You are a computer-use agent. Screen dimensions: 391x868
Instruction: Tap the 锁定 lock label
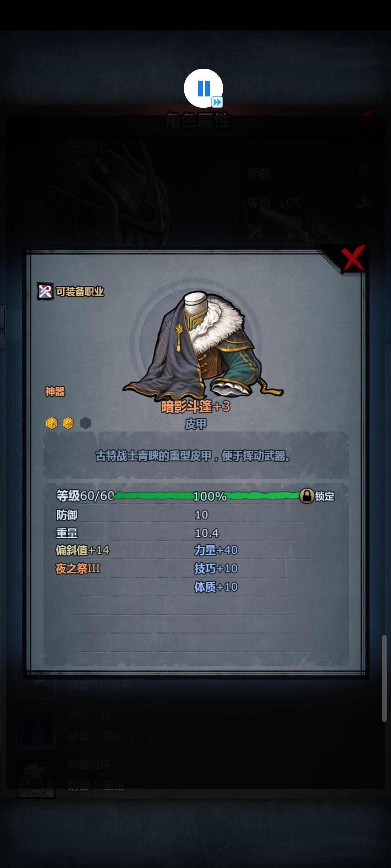(x=325, y=496)
